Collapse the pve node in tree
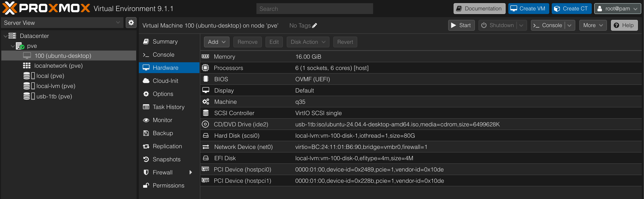The width and height of the screenshot is (644, 199). 13,46
